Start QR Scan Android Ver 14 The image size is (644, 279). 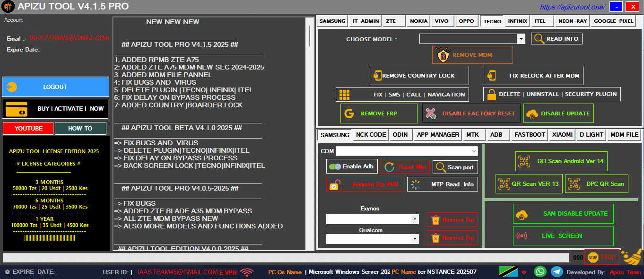tap(561, 161)
